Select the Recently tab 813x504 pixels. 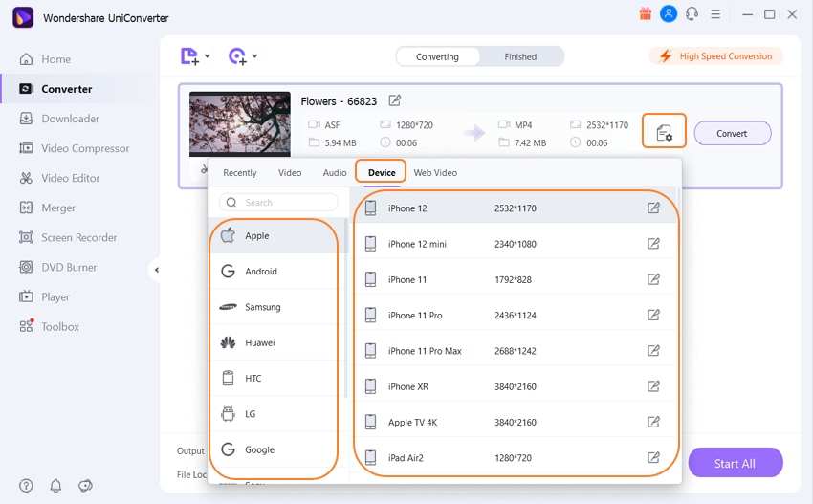coord(239,173)
